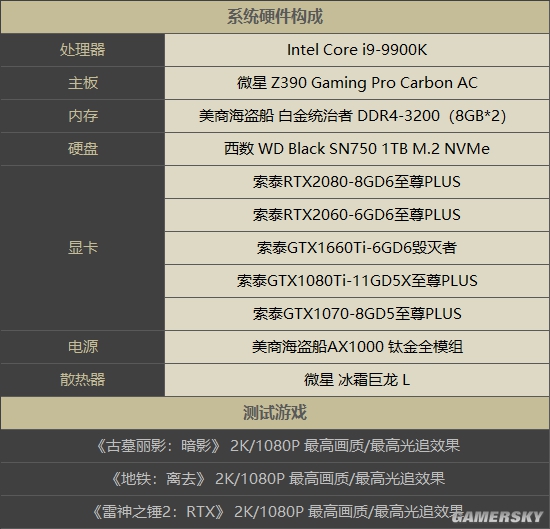550x529 pixels.
Task: Click the 《古墓丽影：暗影》 test row
Action: coord(275,446)
